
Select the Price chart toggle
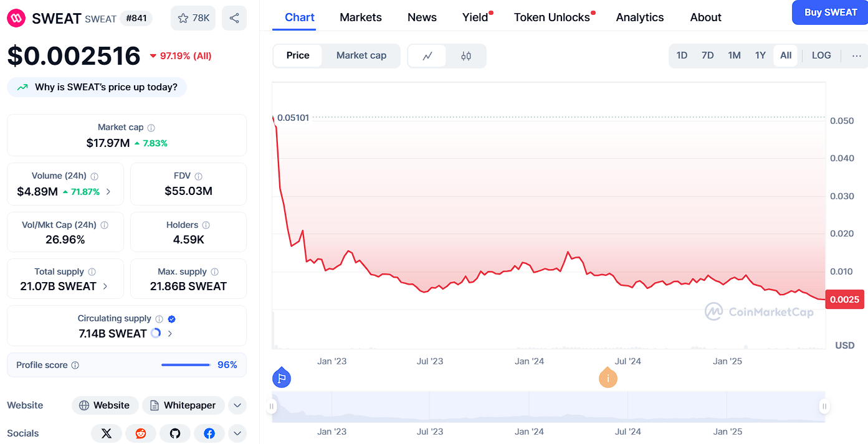click(298, 55)
